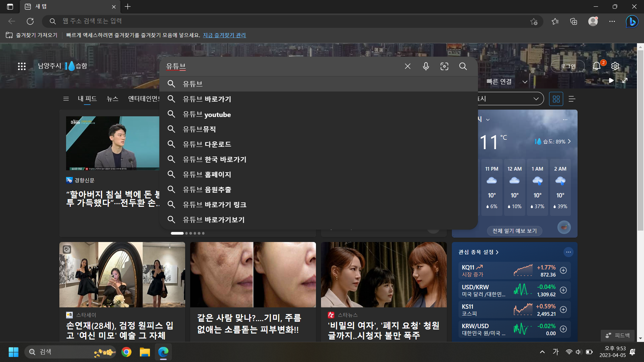The width and height of the screenshot is (644, 362).
Task: Play the background video
Action: pyautogui.click(x=611, y=80)
